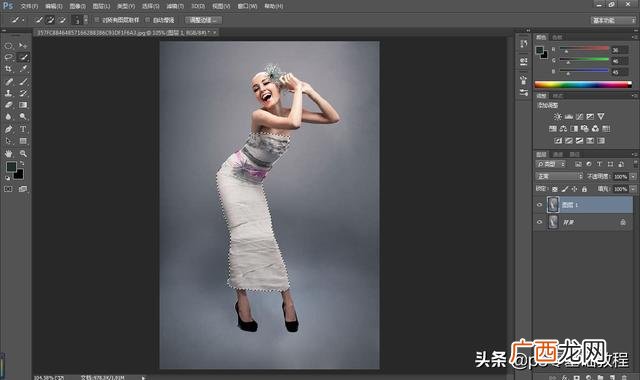Viewport: 640px width, 380px height.
Task: Add Brightness/Contrast adjustment layer
Action: tap(558, 117)
